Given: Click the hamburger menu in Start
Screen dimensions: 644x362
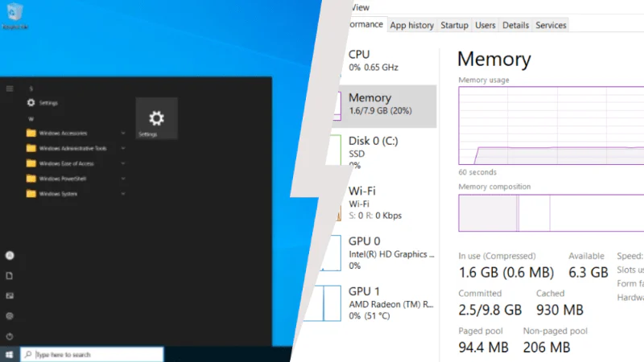Looking at the screenshot, I should (10, 88).
